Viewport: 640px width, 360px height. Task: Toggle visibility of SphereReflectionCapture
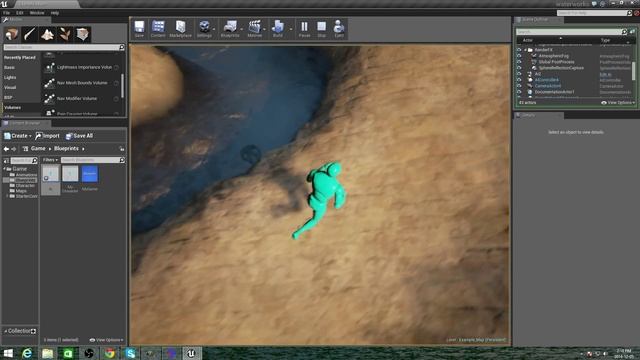[519, 68]
